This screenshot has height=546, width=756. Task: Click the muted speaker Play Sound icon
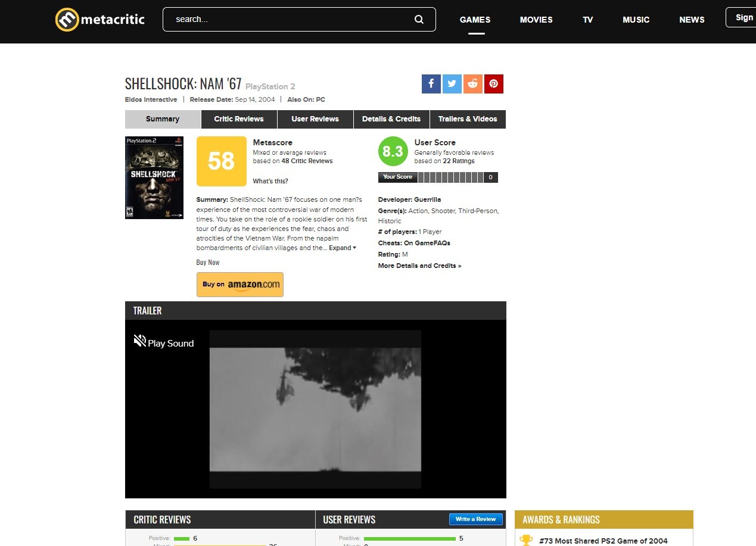[139, 341]
